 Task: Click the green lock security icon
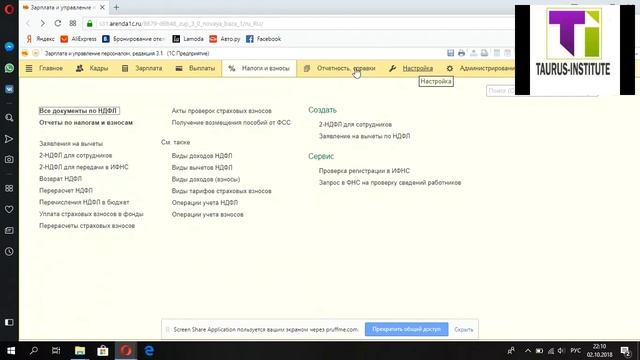[x=89, y=24]
